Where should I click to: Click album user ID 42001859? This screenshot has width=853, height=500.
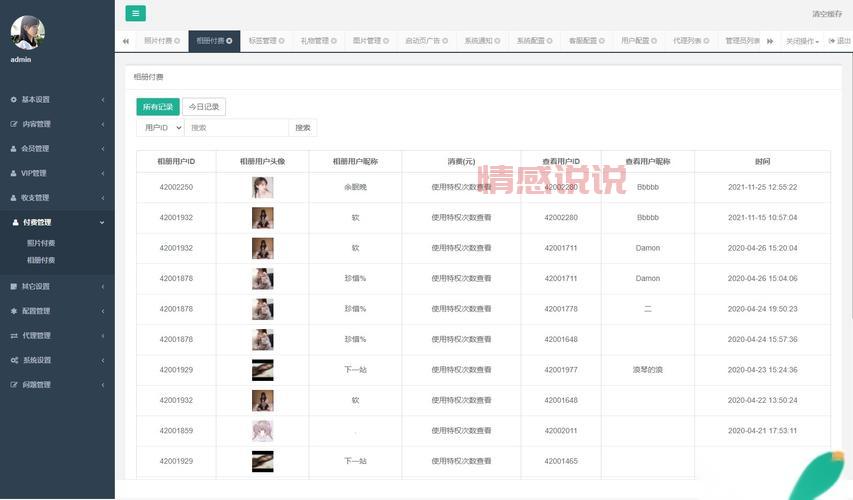click(x=176, y=431)
